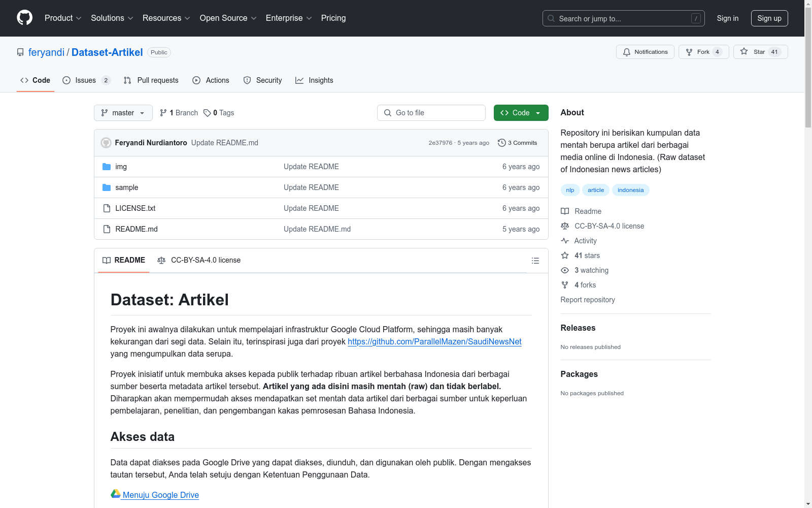This screenshot has height=508, width=812.
Task: Switch to the Code tab
Action: click(35, 80)
